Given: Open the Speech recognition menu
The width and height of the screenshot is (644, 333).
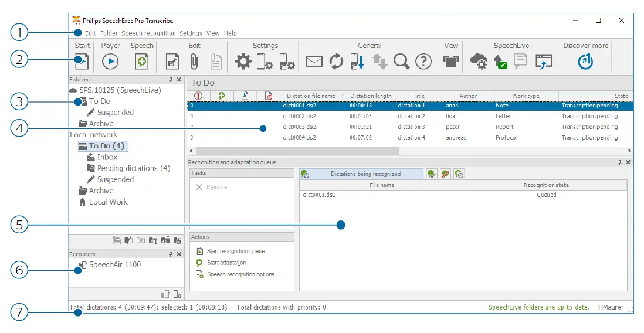Looking at the screenshot, I should 148,33.
